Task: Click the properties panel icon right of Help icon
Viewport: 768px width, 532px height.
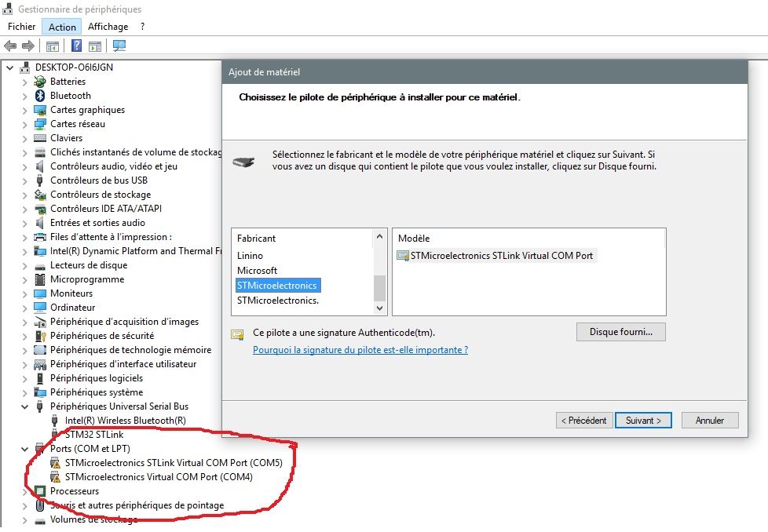Action: pyautogui.click(x=95, y=46)
